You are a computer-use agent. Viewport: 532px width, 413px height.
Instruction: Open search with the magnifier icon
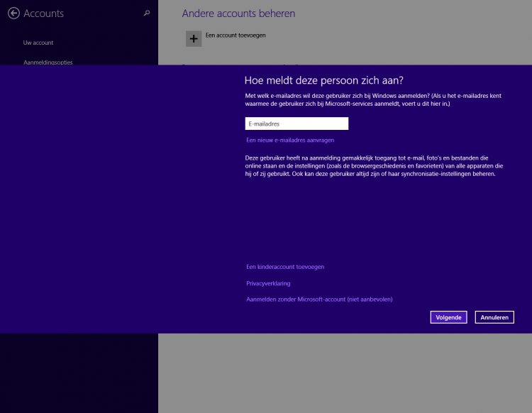[147, 13]
